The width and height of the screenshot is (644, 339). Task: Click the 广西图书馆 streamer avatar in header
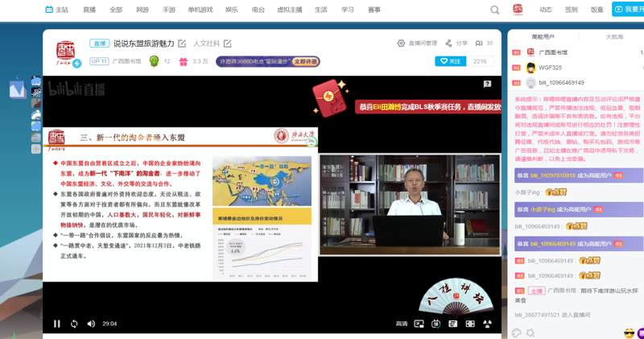pos(66,53)
